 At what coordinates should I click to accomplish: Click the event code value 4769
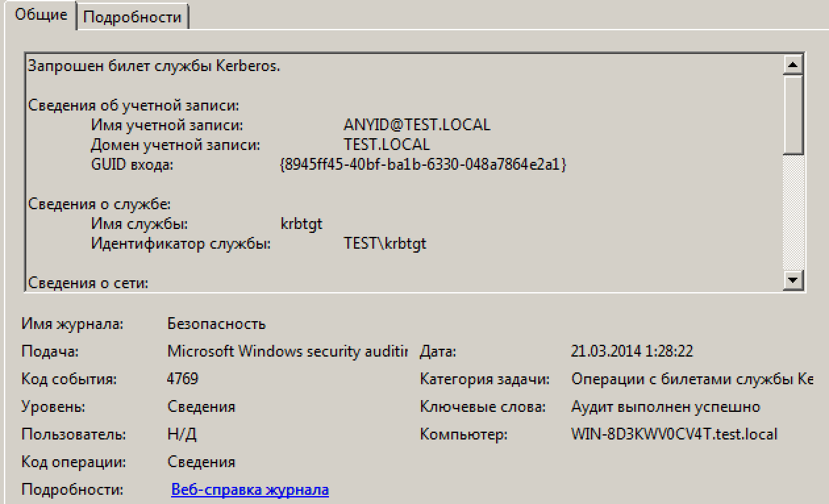point(183,379)
